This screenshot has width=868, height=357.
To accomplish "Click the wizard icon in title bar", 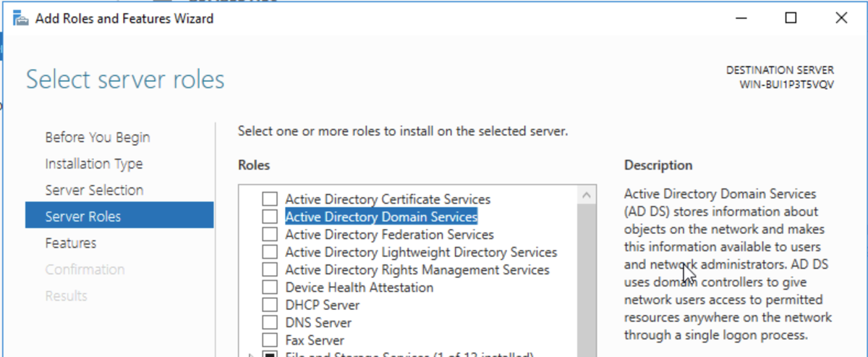I will (22, 18).
